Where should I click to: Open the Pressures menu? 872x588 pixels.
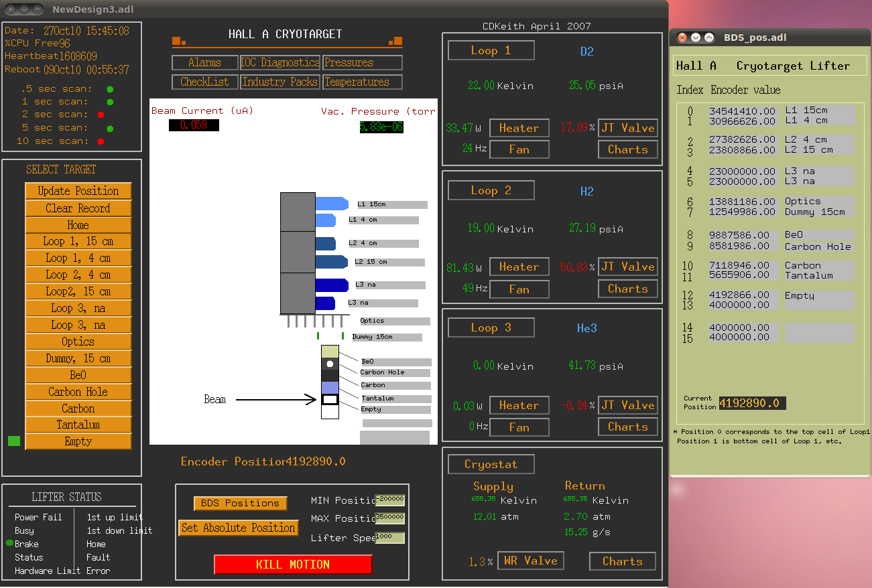point(363,62)
